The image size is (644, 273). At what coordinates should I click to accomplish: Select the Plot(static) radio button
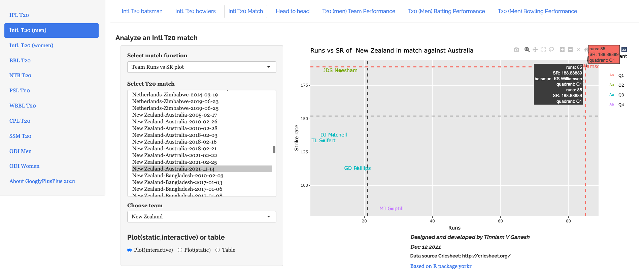click(180, 250)
